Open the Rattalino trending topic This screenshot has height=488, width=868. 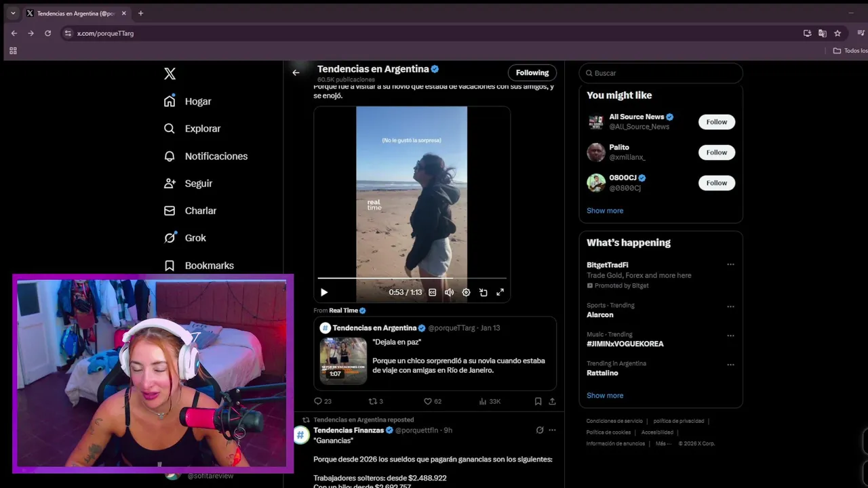[602, 373]
